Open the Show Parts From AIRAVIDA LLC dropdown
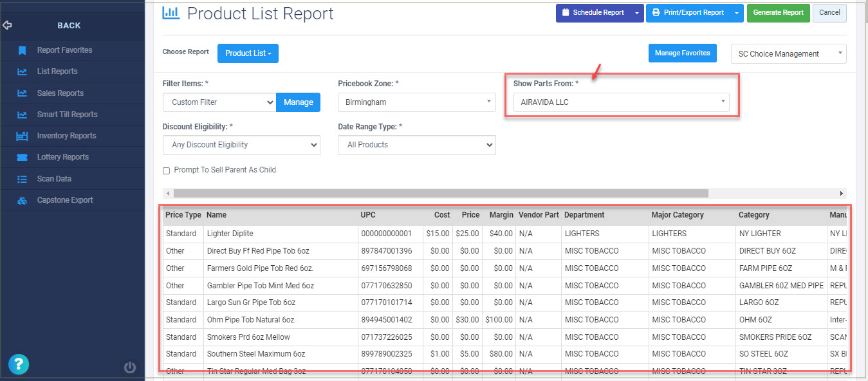The width and height of the screenshot is (868, 381). [622, 102]
